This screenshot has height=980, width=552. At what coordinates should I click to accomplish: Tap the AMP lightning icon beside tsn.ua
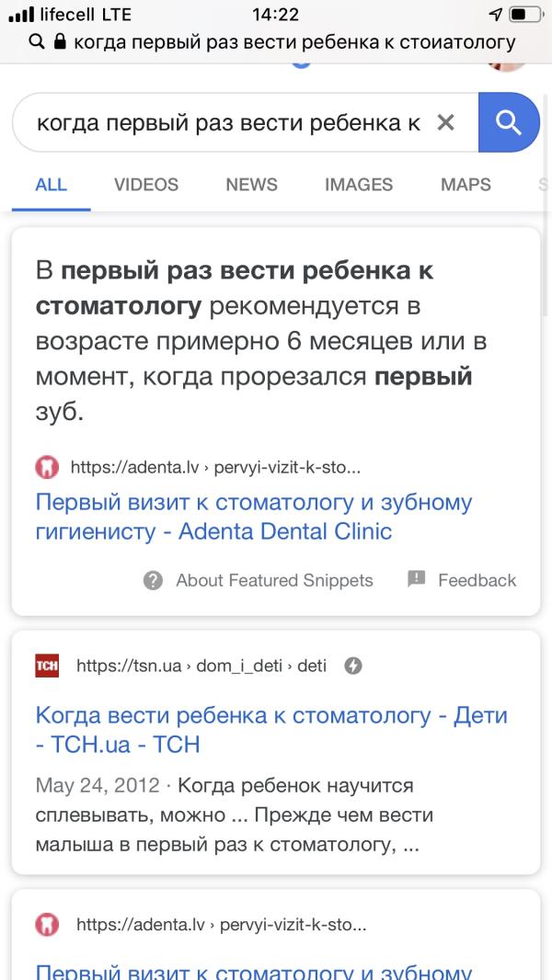click(352, 666)
